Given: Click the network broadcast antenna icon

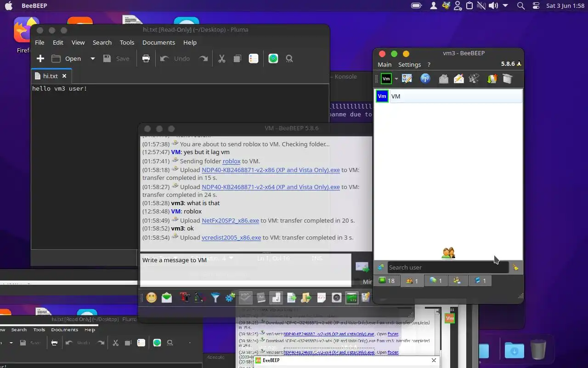Looking at the screenshot, I should click(425, 79).
